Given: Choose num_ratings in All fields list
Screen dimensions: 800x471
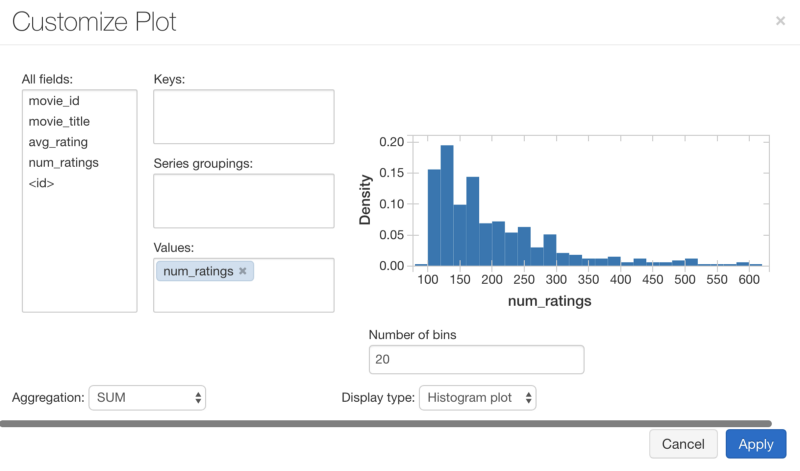Looking at the screenshot, I should [63, 162].
